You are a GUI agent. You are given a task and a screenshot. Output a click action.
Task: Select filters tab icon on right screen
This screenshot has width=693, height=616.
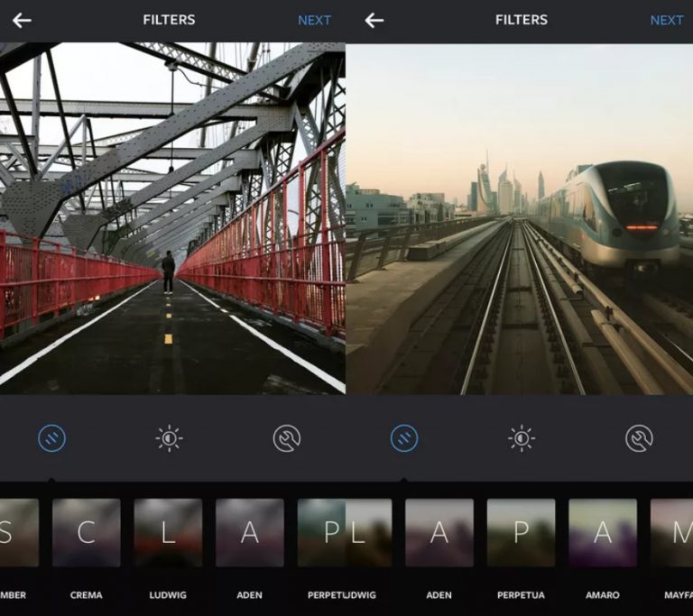pyautogui.click(x=404, y=439)
